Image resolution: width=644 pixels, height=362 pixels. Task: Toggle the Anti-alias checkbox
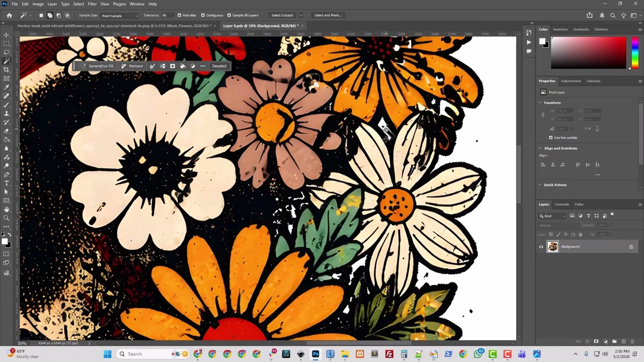(x=180, y=15)
